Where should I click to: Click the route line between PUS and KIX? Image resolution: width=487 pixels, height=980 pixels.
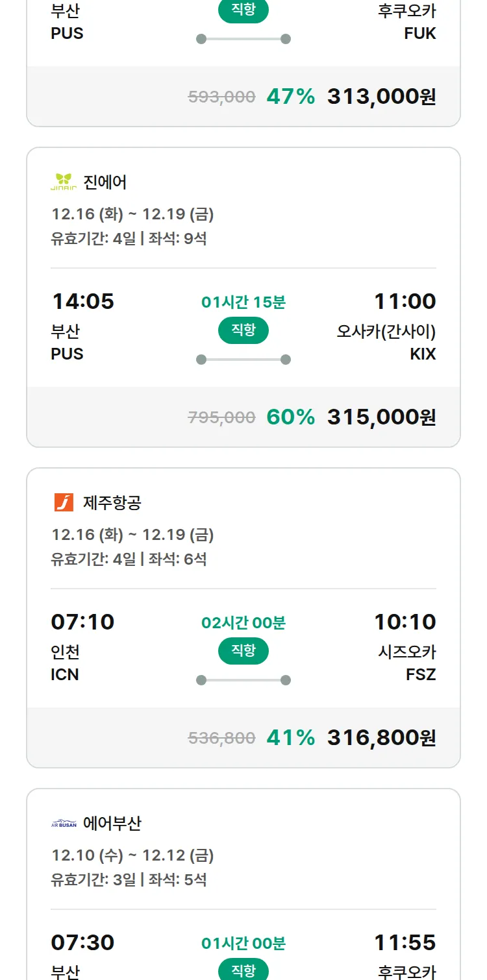pos(243,360)
